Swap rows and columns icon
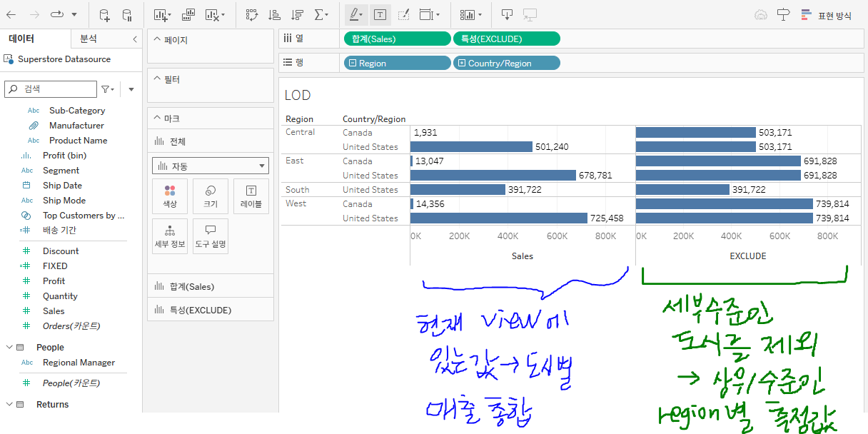 point(251,14)
